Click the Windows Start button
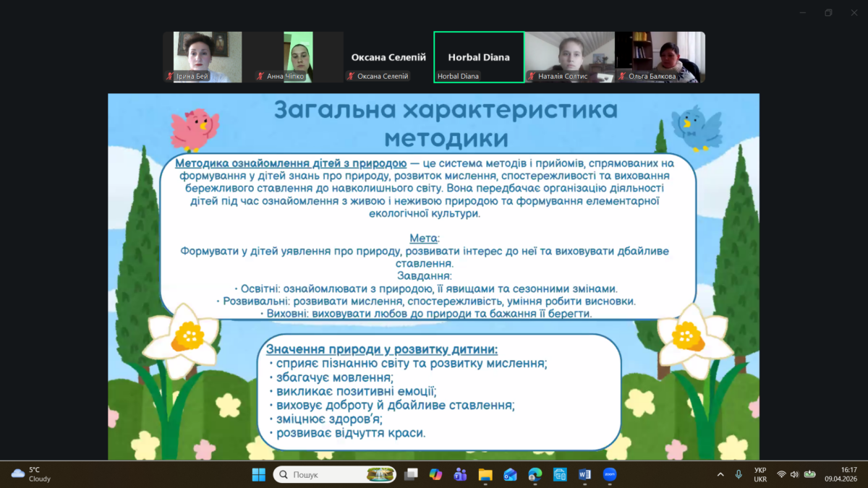The image size is (868, 488). [x=258, y=474]
